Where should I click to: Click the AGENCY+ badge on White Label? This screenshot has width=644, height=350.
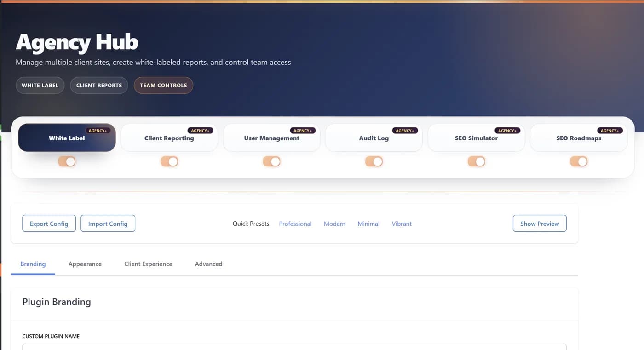pyautogui.click(x=98, y=131)
